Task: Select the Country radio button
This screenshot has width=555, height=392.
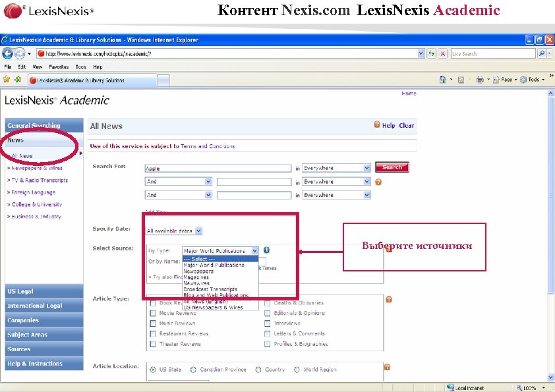Action: tap(258, 370)
